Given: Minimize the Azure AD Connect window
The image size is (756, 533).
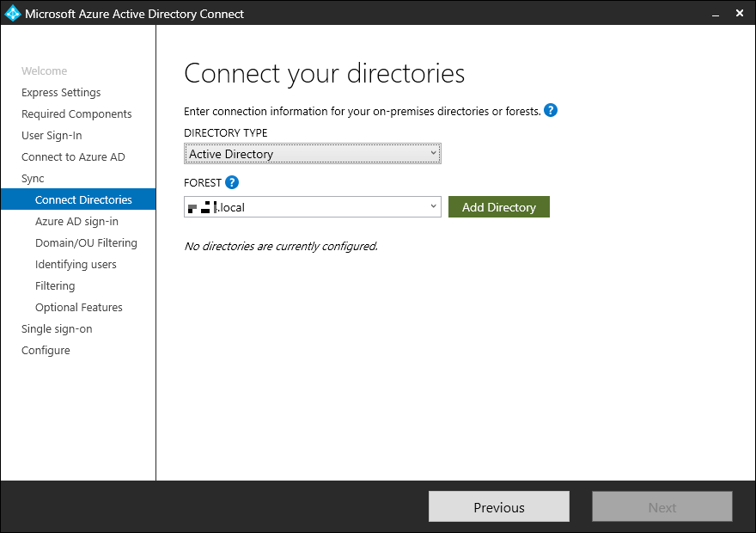Looking at the screenshot, I should tap(715, 14).
